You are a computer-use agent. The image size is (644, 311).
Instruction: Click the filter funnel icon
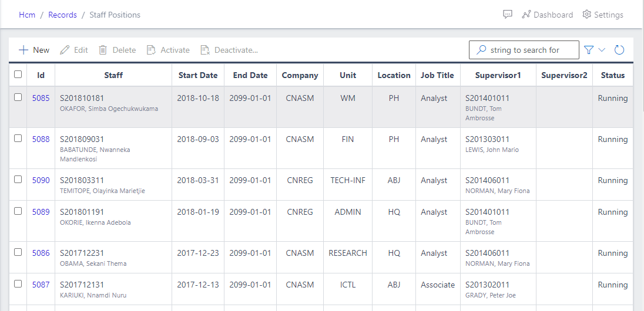point(589,50)
